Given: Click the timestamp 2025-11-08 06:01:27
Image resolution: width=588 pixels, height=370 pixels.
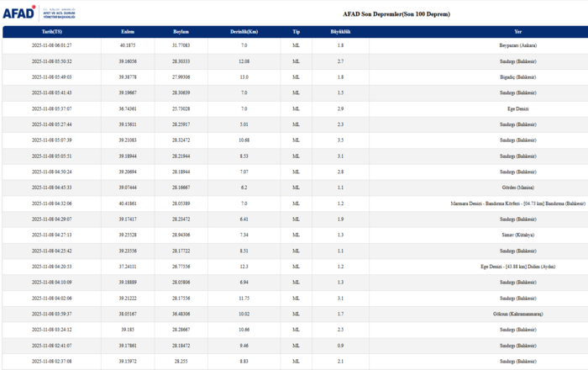Looking at the screenshot, I should click(x=51, y=45).
